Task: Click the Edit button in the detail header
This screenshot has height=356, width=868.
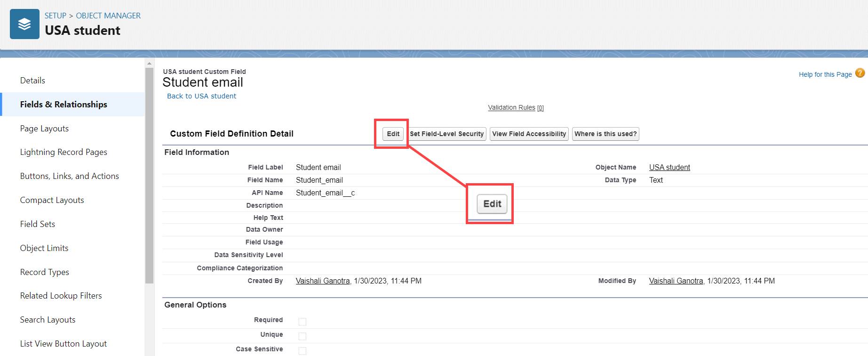Action: (x=393, y=134)
